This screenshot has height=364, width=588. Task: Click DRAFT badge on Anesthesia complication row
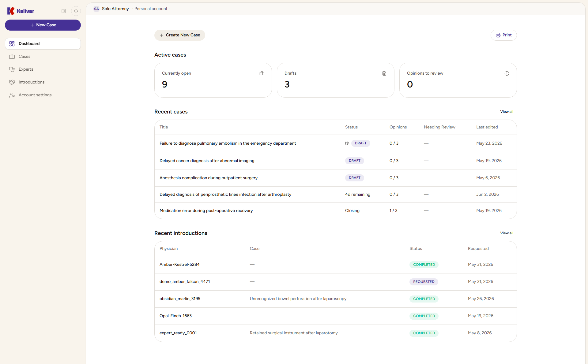(x=355, y=178)
